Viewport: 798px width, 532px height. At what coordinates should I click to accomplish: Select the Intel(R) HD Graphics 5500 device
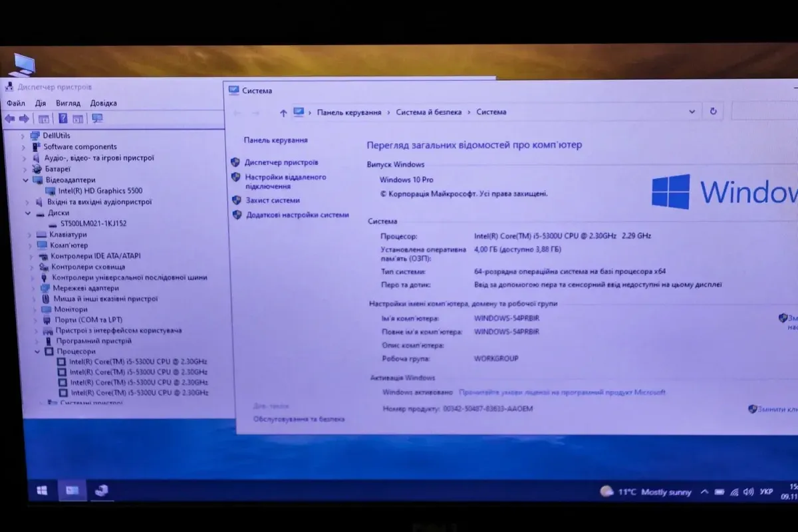pos(100,191)
